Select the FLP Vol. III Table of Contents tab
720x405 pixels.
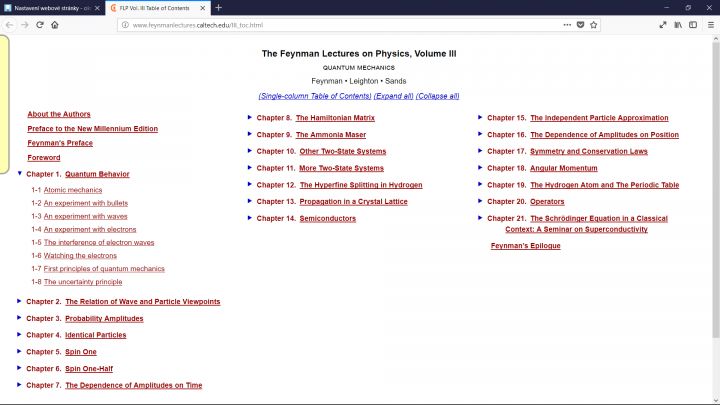[x=158, y=8]
